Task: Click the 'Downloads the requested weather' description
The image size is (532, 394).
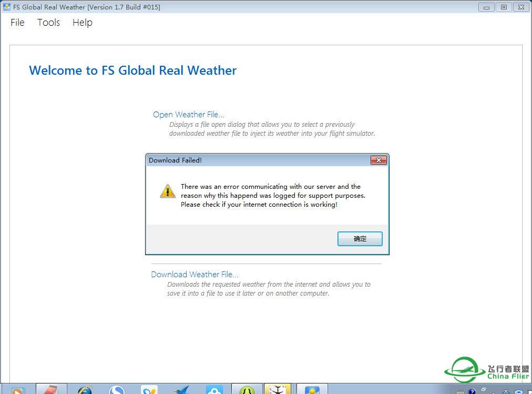Action: click(269, 288)
